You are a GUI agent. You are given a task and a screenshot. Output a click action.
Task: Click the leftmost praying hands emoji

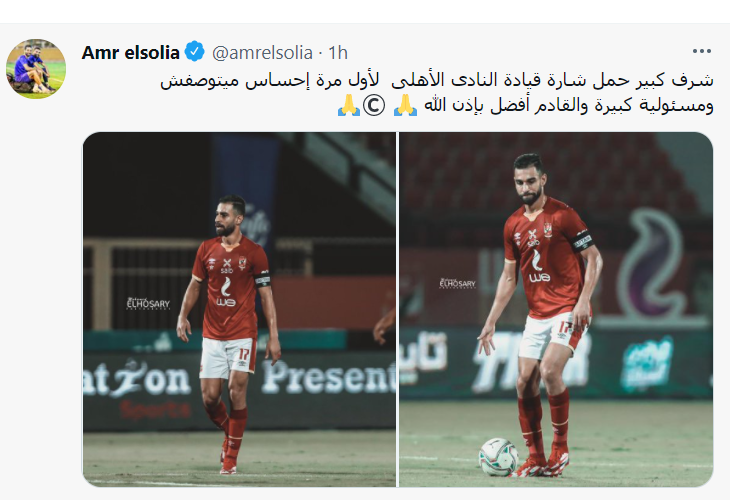(x=349, y=106)
